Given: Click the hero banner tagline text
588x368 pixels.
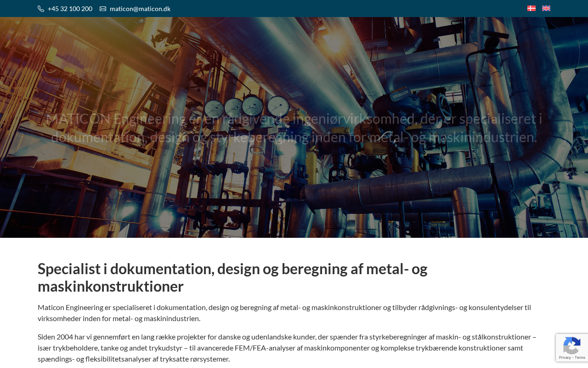Looking at the screenshot, I should pyautogui.click(x=294, y=128).
